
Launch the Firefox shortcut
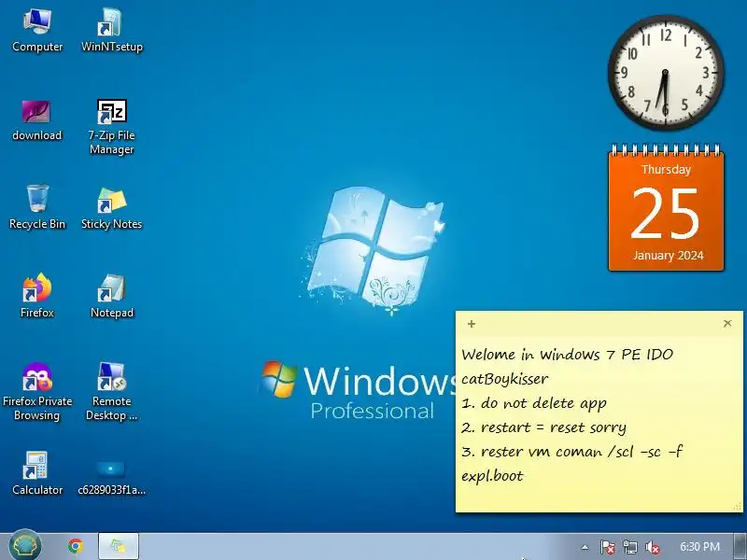click(36, 296)
